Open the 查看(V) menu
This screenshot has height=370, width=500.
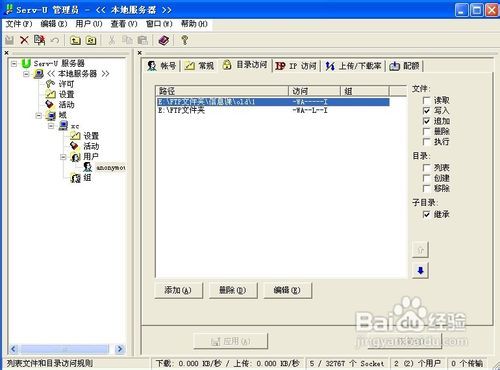point(124,24)
